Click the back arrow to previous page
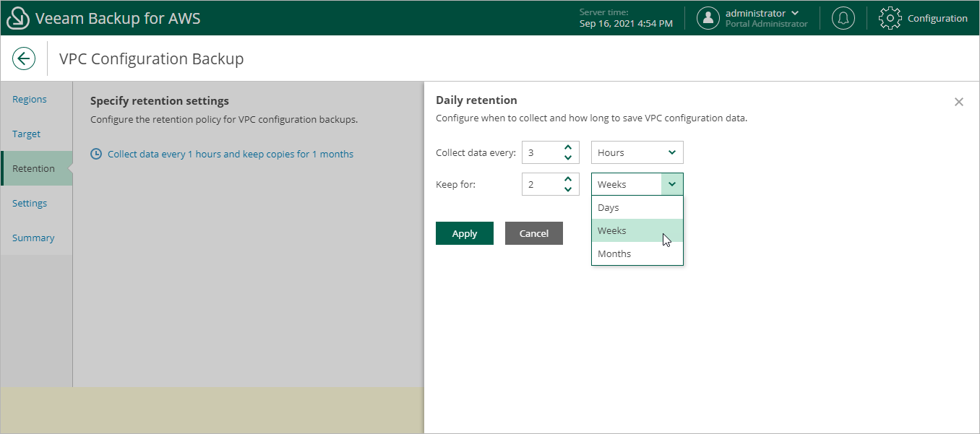The width and height of the screenshot is (980, 434). [24, 58]
